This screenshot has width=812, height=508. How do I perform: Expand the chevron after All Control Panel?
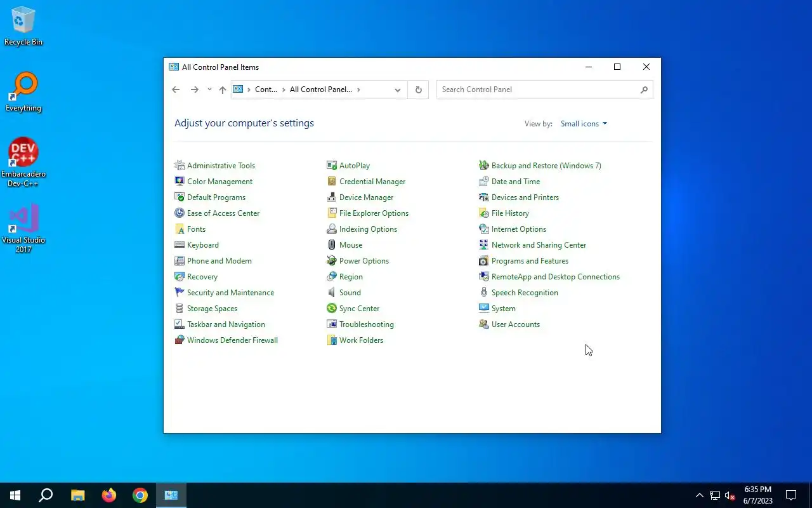point(358,90)
